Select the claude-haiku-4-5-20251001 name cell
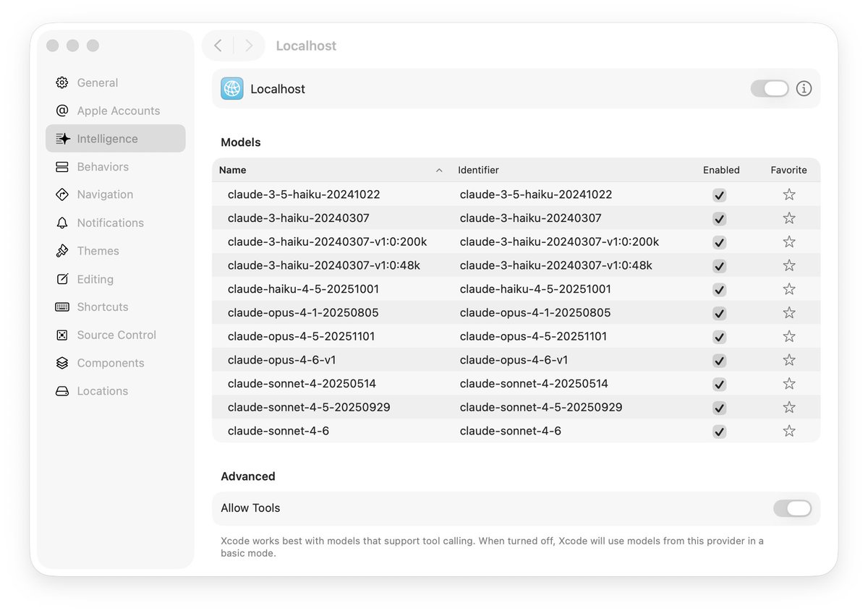 pyautogui.click(x=303, y=289)
